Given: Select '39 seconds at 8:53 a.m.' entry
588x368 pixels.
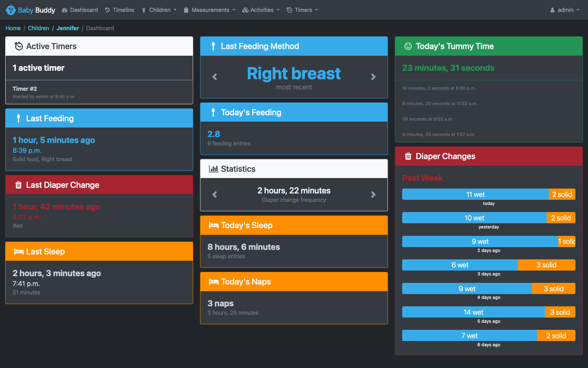Looking at the screenshot, I should coord(428,119).
